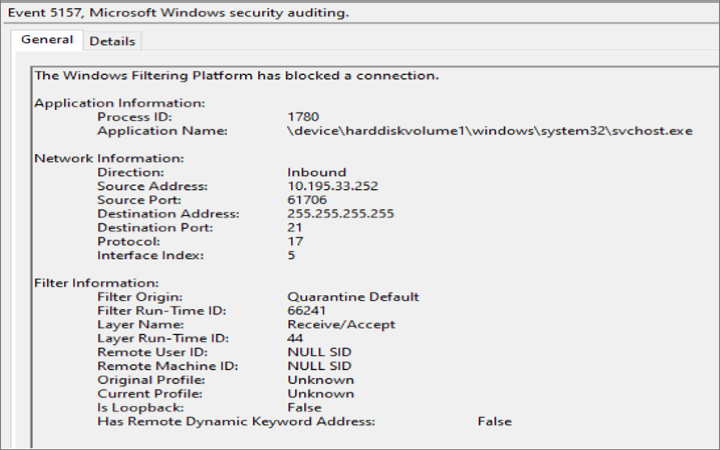The height and width of the screenshot is (450, 720).
Task: Select the General tab
Action: coord(47,40)
